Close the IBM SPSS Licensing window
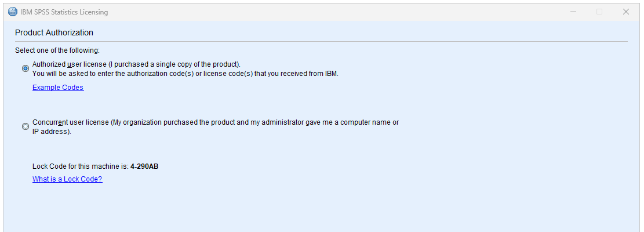 (626, 12)
